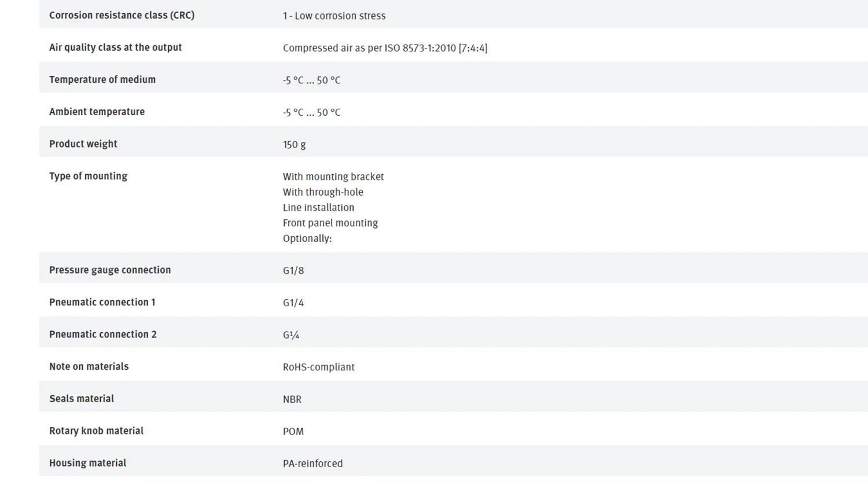Image resolution: width=868 pixels, height=496 pixels.
Task: Click the ISO 8573-1:2010 compressed air value
Action: tap(385, 48)
